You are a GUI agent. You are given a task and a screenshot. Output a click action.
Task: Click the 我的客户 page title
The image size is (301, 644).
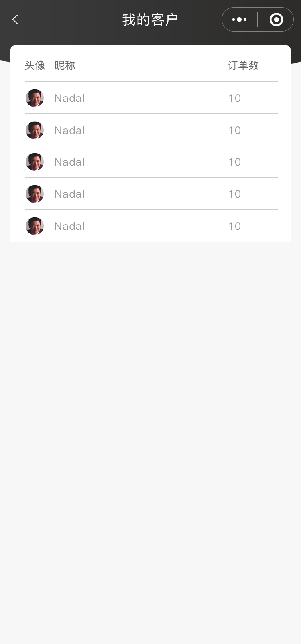(x=150, y=20)
